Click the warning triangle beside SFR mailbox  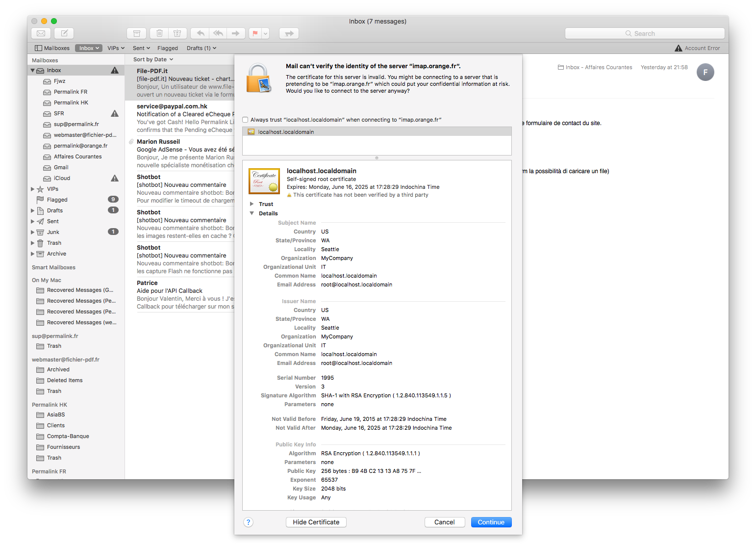[115, 113]
